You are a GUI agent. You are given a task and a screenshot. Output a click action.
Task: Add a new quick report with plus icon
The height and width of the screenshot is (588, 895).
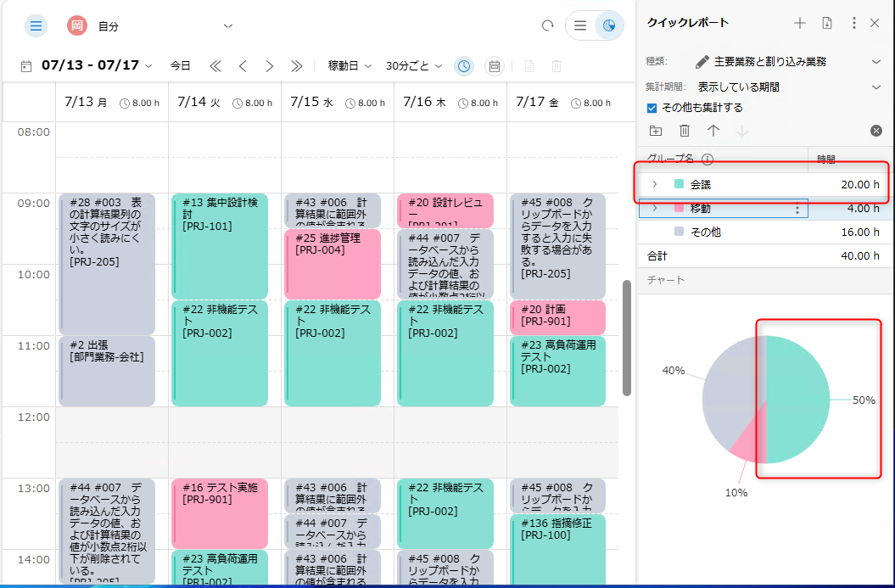click(x=800, y=23)
